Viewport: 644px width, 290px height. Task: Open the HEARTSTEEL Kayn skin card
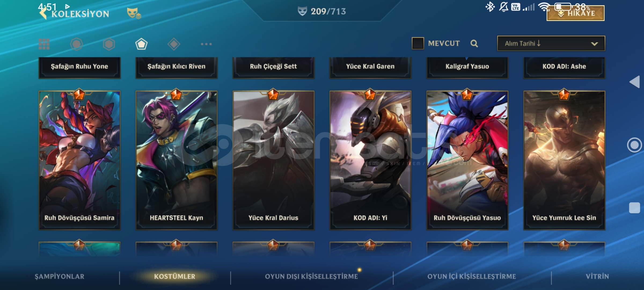click(x=176, y=160)
